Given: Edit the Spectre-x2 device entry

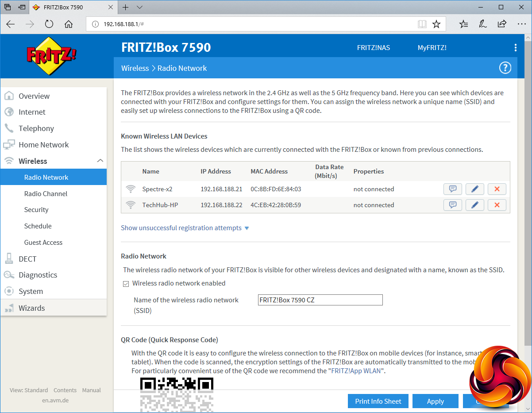Looking at the screenshot, I should point(475,189).
